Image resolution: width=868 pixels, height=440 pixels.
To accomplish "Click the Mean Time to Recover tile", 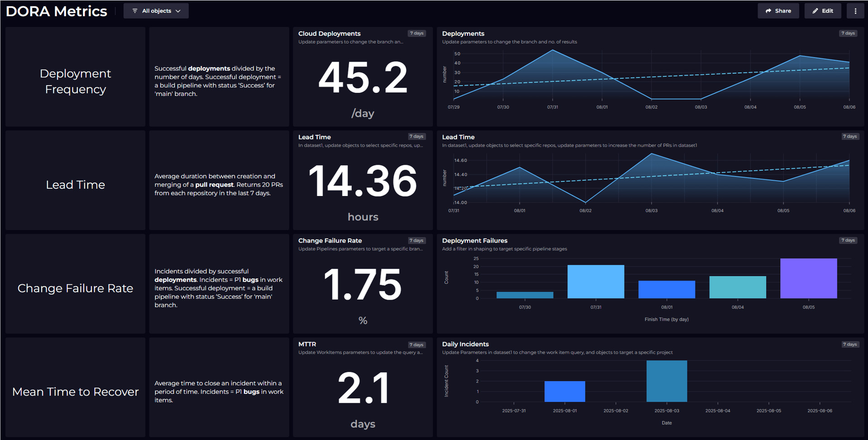I will 75,392.
